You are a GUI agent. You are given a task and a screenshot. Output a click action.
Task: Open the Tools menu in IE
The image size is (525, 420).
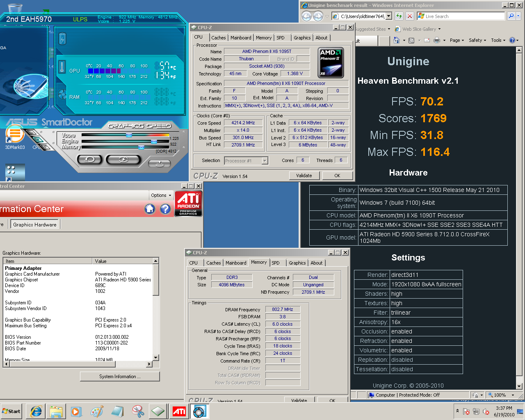click(x=498, y=40)
